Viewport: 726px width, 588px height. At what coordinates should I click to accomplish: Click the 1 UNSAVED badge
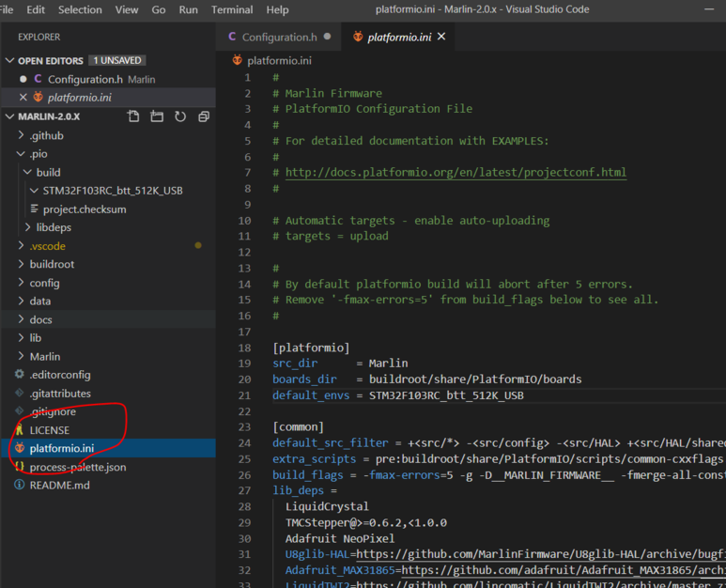[x=117, y=61]
